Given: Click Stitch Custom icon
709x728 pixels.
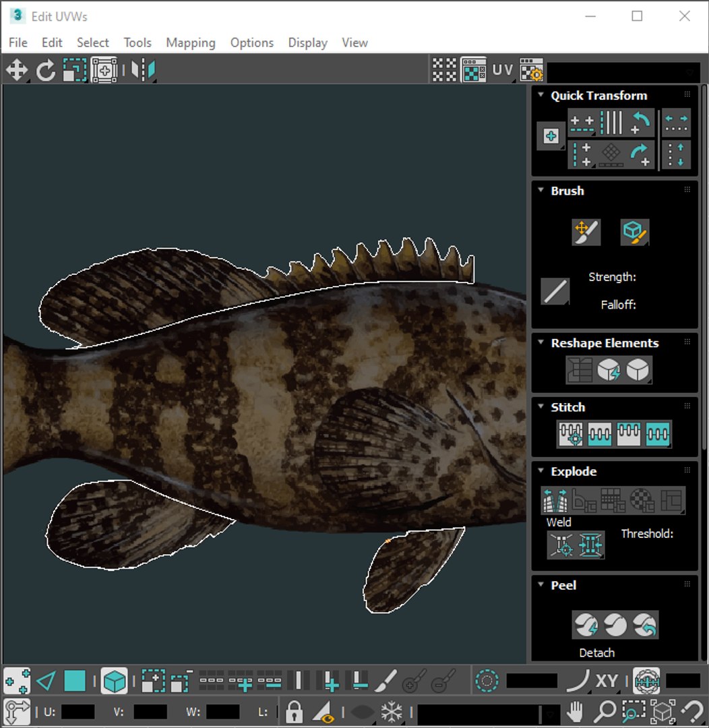Looking at the screenshot, I should 658,435.
